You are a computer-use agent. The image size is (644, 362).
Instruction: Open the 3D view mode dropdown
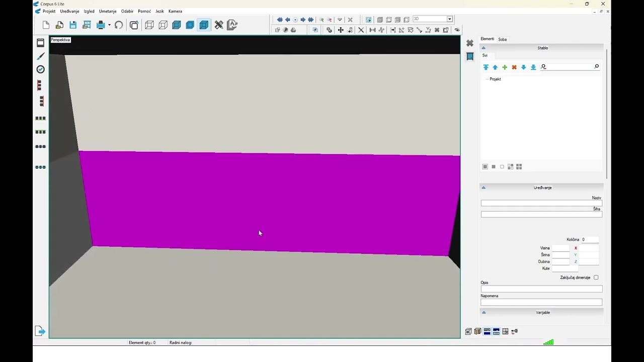click(450, 19)
